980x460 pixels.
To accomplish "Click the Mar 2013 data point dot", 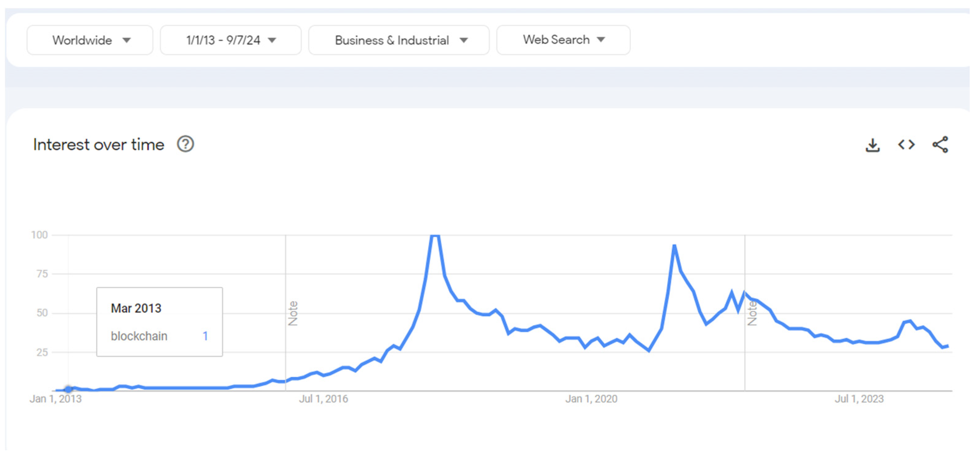I will [x=68, y=389].
